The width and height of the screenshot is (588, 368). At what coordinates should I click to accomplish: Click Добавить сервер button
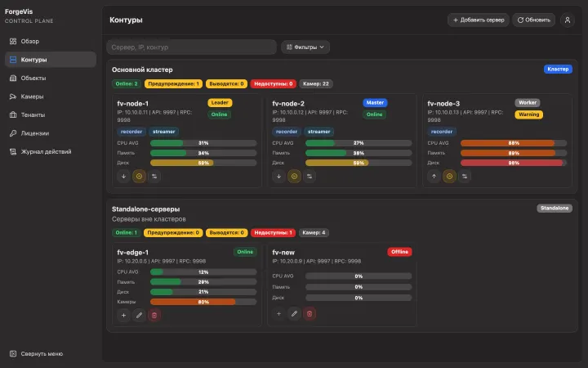[478, 20]
